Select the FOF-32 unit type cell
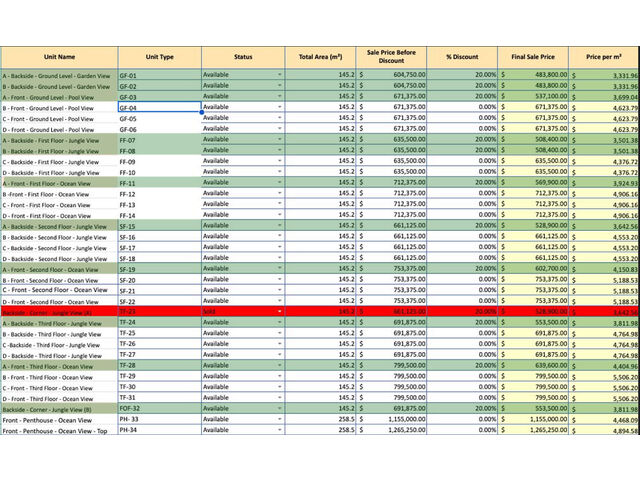This screenshot has width=640, height=480. (160, 408)
